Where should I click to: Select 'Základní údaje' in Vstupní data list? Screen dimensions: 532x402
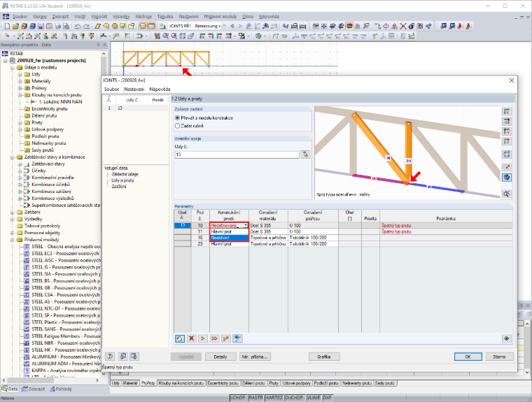[125, 174]
